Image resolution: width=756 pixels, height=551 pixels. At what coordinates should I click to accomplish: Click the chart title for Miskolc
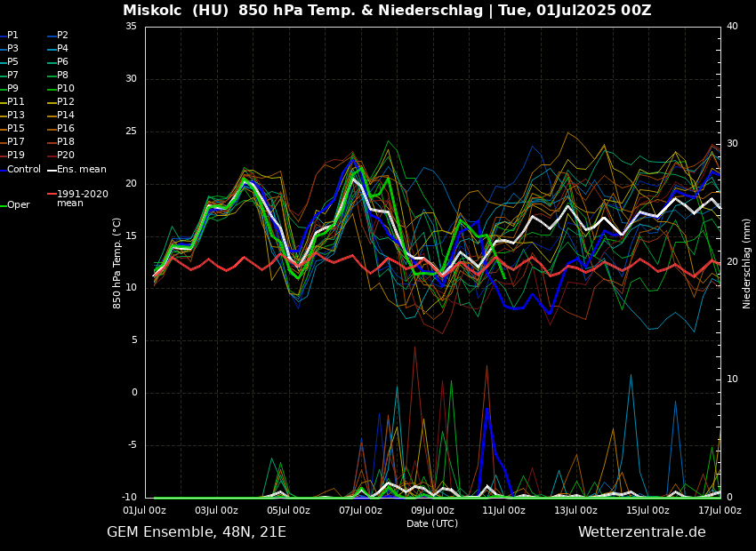point(387,11)
